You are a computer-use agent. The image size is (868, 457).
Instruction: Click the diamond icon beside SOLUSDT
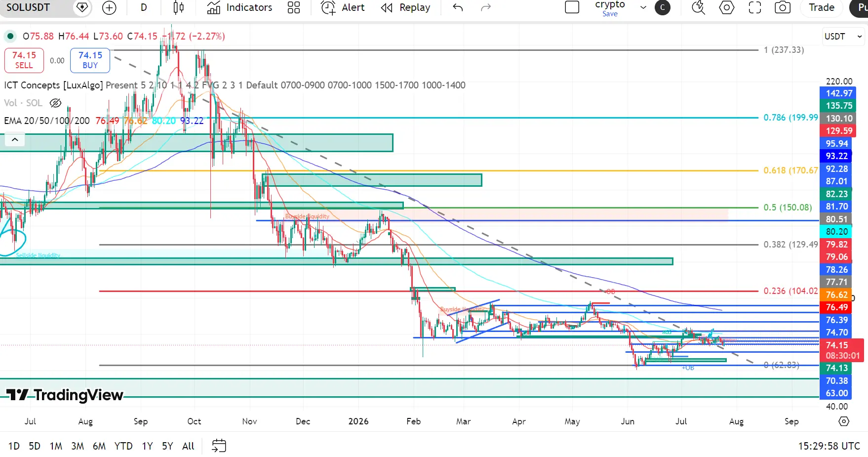[82, 7]
